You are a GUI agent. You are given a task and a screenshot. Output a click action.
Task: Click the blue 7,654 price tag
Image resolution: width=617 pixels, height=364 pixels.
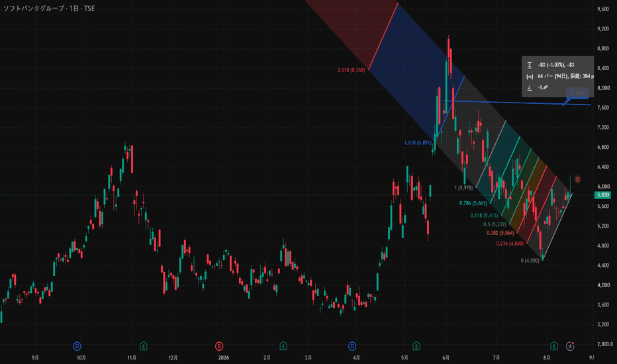click(x=577, y=93)
